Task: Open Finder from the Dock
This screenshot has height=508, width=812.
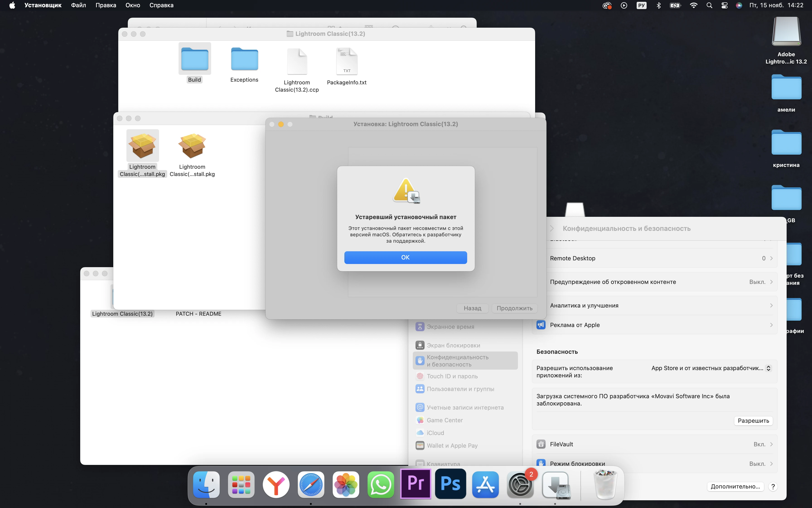Action: 206,484
